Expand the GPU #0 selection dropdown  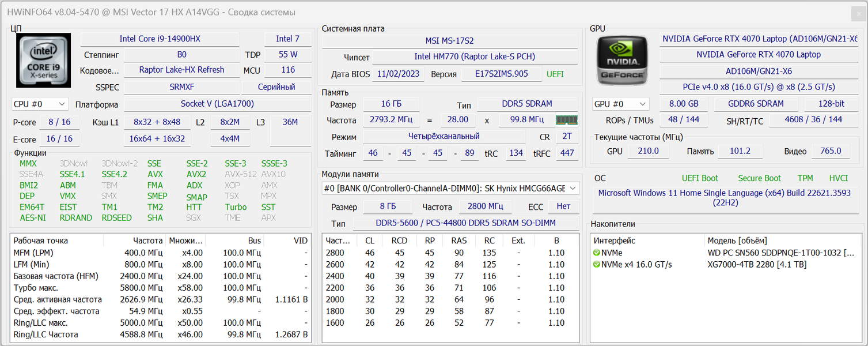pyautogui.click(x=621, y=104)
